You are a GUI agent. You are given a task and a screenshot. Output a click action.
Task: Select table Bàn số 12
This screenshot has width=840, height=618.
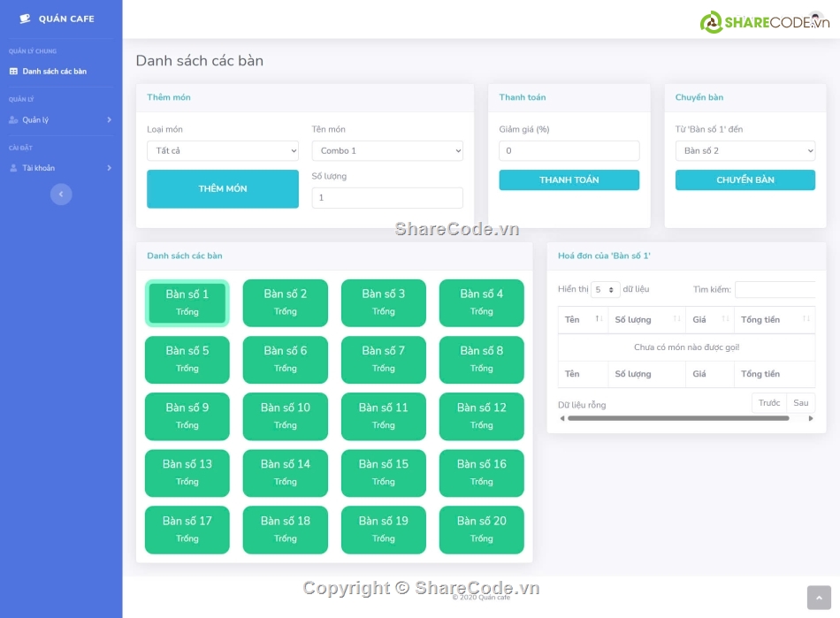[482, 416]
